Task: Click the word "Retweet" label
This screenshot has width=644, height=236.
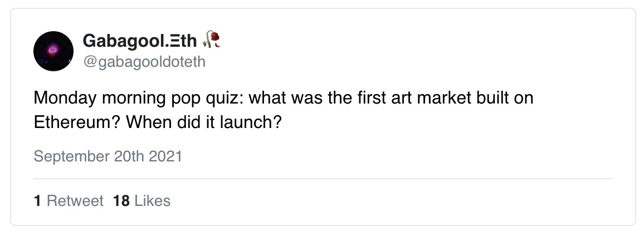Action: pos(75,200)
